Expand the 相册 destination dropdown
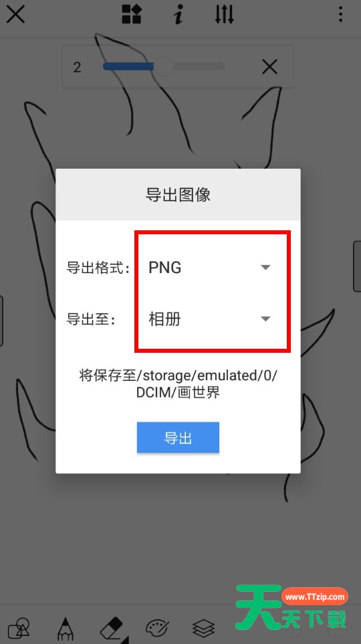Screen dimensions: 361x644 click(x=210, y=319)
